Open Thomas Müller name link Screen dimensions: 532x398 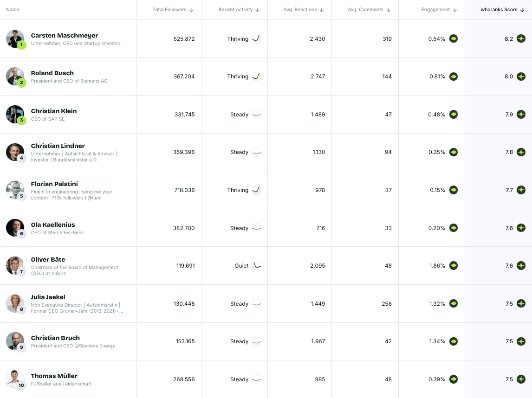(x=54, y=376)
